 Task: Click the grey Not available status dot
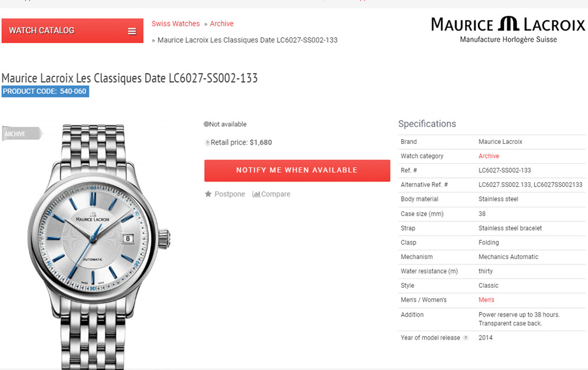[206, 124]
